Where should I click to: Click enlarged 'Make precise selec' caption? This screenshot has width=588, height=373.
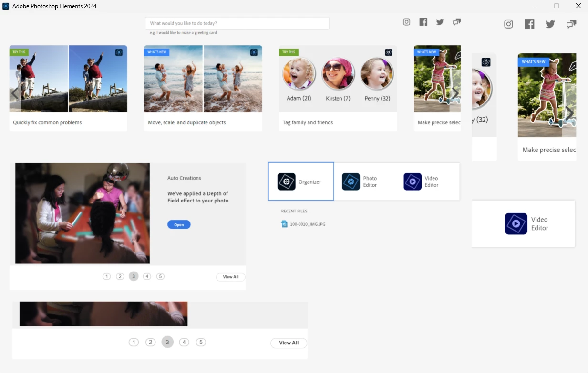(549, 150)
